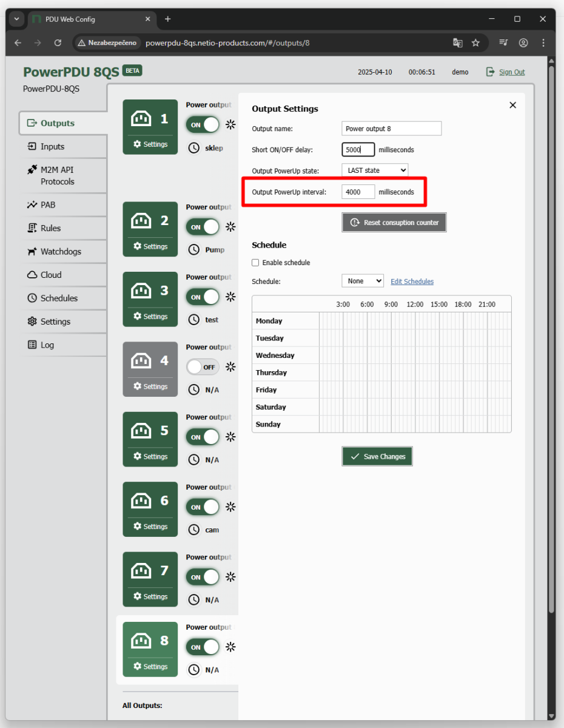
Task: Toggle power output 8 switch
Action: [x=203, y=647]
